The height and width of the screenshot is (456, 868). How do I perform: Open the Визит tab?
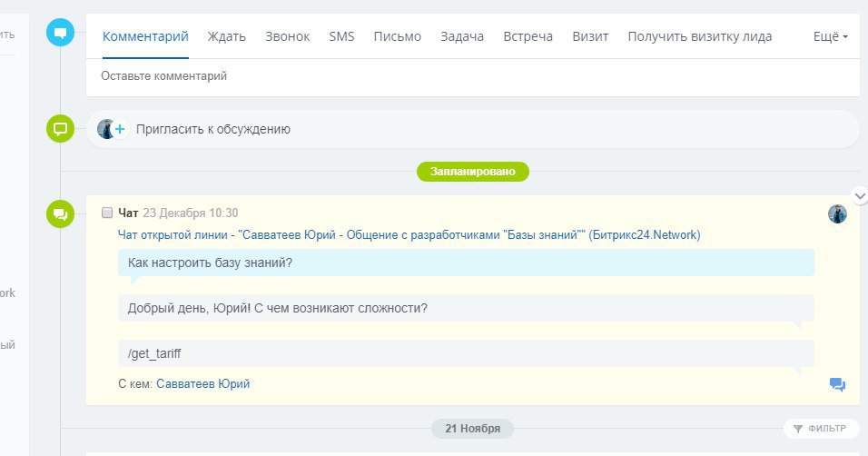(590, 36)
